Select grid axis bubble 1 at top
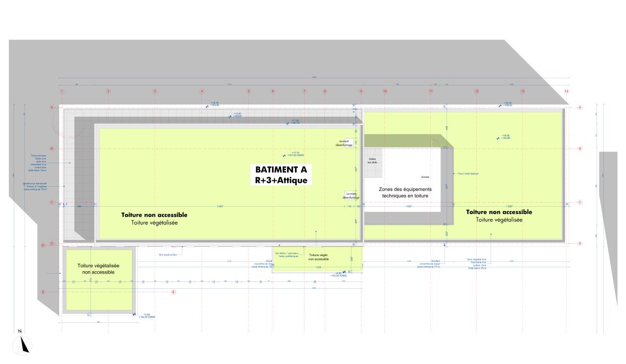 pos(62,91)
